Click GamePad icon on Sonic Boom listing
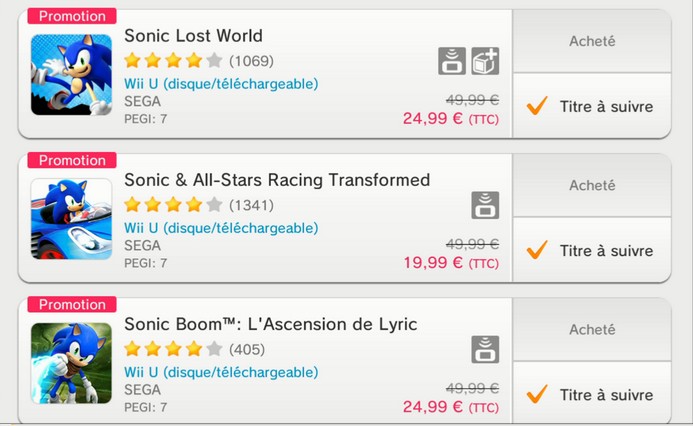This screenshot has width=693, height=426. (485, 349)
